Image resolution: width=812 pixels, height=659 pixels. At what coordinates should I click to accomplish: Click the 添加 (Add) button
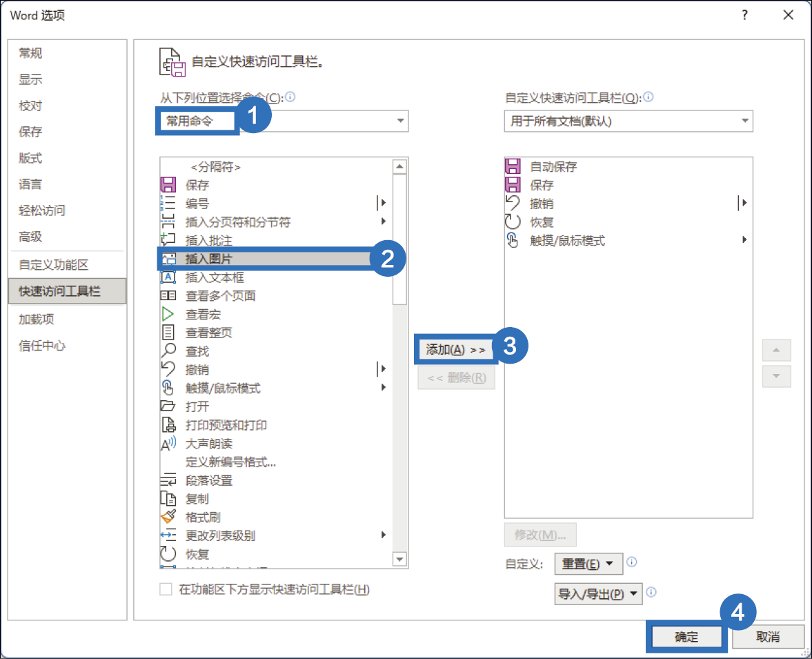455,350
